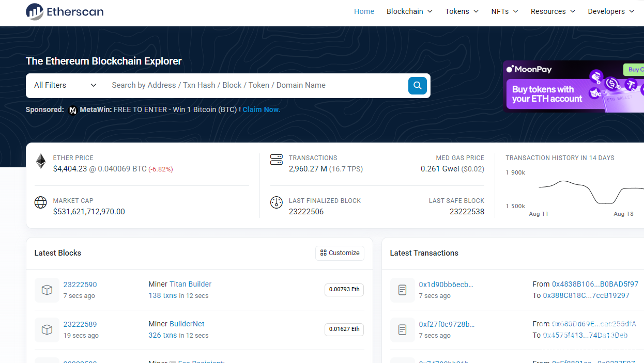Click the document icon for transaction 0x1d90bb6ecb
The width and height of the screenshot is (644, 363).
402,290
